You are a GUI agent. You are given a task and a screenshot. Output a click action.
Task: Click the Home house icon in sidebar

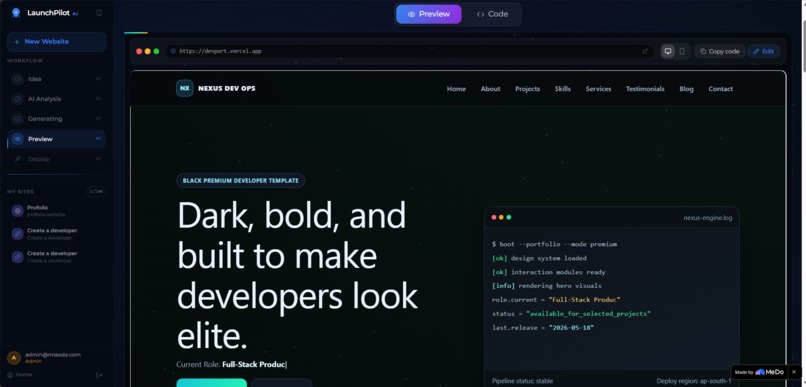(x=10, y=375)
